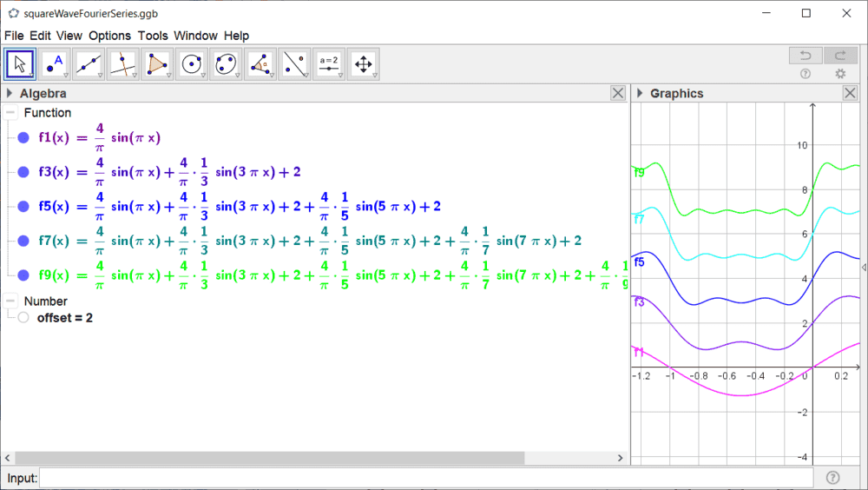Select the Slider tool in toolbar
The height and width of the screenshot is (490, 868).
tap(329, 64)
